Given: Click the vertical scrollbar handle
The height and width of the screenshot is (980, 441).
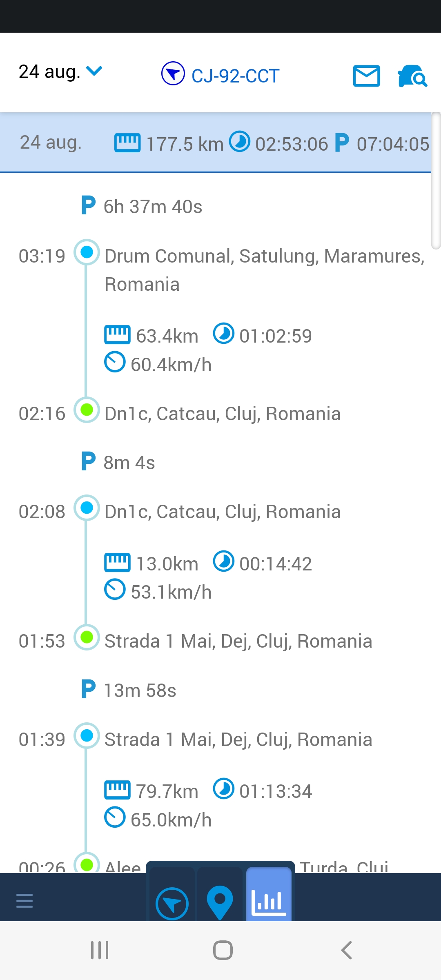Looking at the screenshot, I should (436, 180).
